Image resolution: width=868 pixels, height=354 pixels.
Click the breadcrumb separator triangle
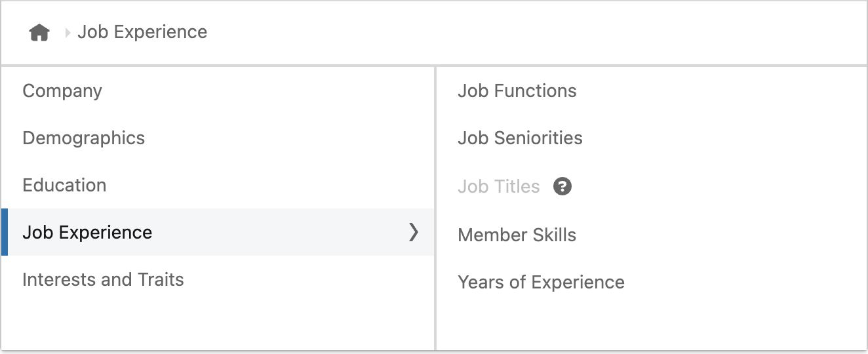click(68, 32)
